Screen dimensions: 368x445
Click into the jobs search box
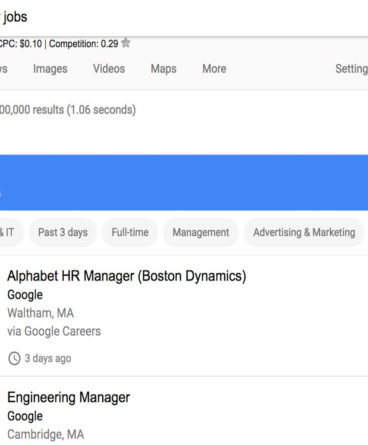point(184,17)
